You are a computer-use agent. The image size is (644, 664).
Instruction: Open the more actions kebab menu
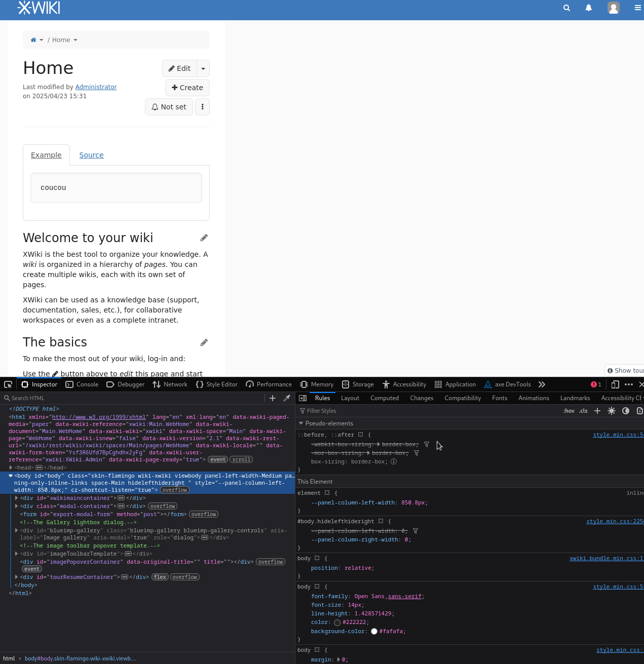point(202,107)
